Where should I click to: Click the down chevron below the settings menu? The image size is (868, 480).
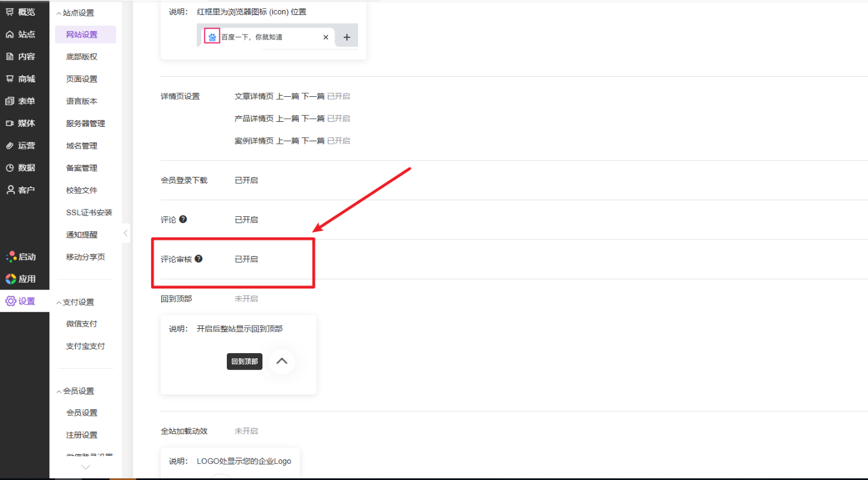86,467
